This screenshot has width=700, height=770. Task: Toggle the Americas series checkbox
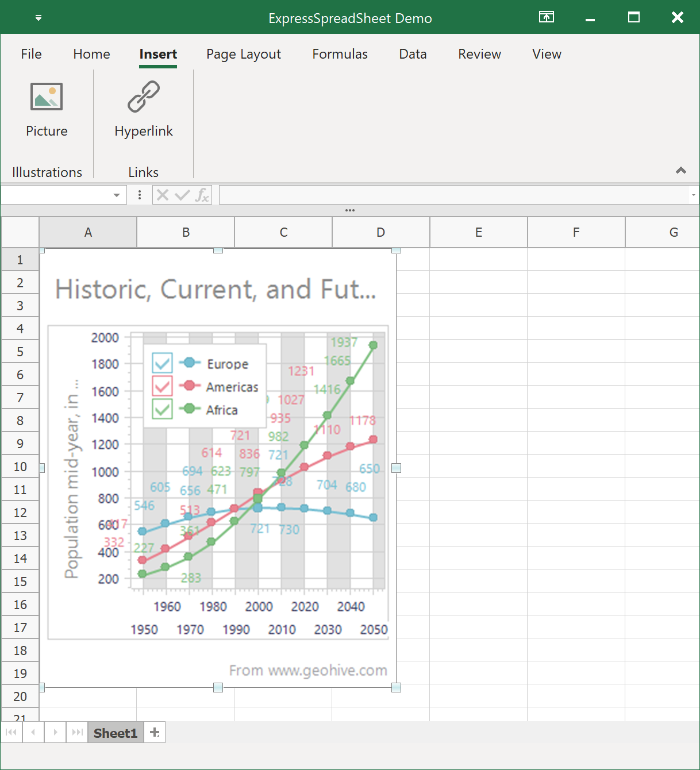pos(162,386)
